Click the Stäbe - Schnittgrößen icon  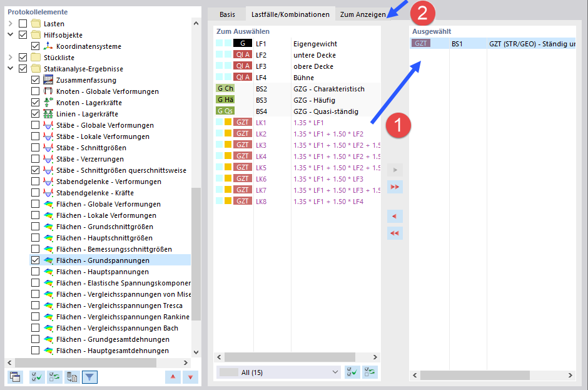(48, 148)
